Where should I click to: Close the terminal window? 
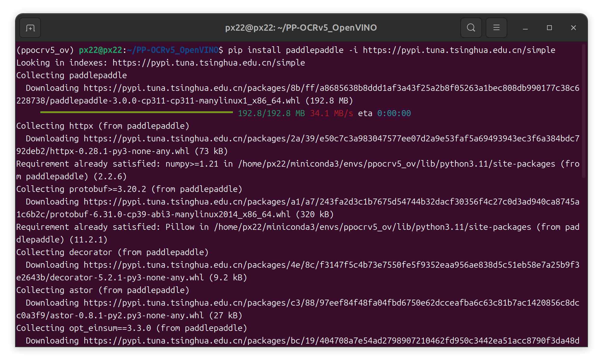(574, 28)
